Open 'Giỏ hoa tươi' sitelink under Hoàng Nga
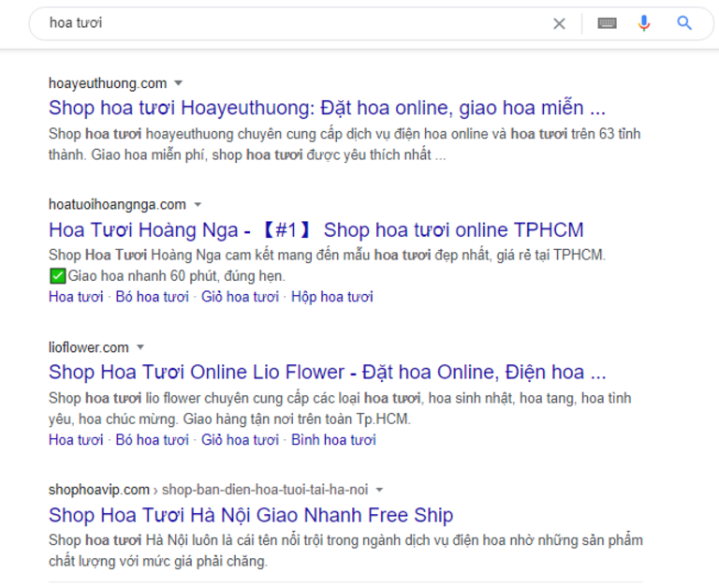The height and width of the screenshot is (588, 719). tap(240, 297)
